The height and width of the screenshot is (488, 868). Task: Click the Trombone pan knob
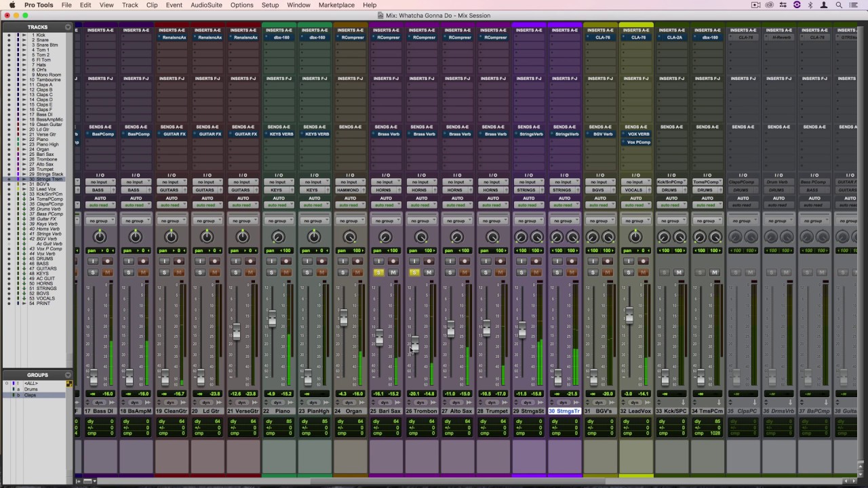tap(420, 237)
